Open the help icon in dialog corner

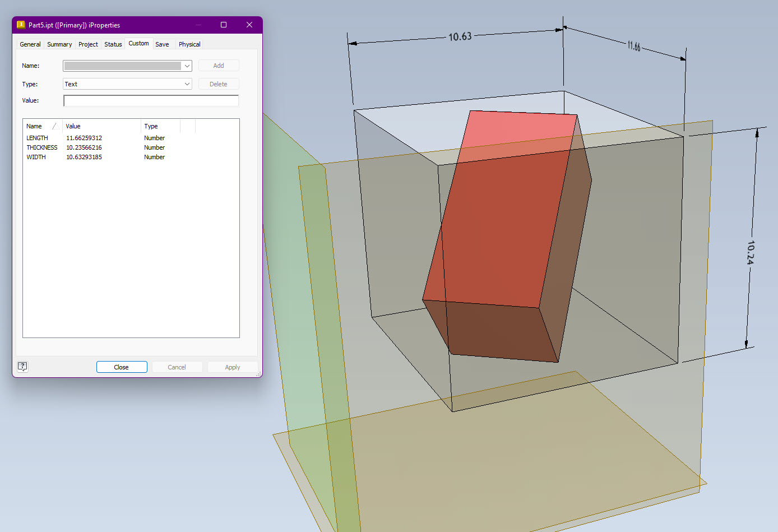[22, 367]
